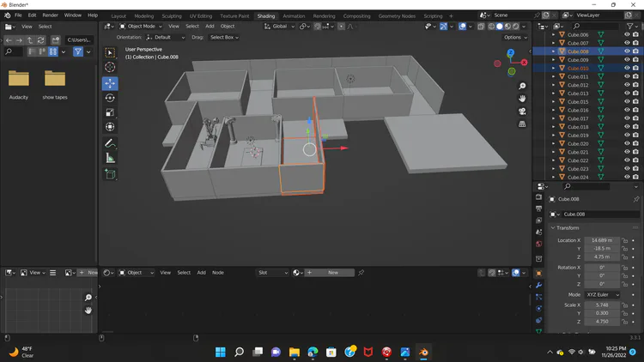Viewport: 644px width, 362px height.
Task: Hide Cube.008 in viewport via eye
Action: (627, 51)
